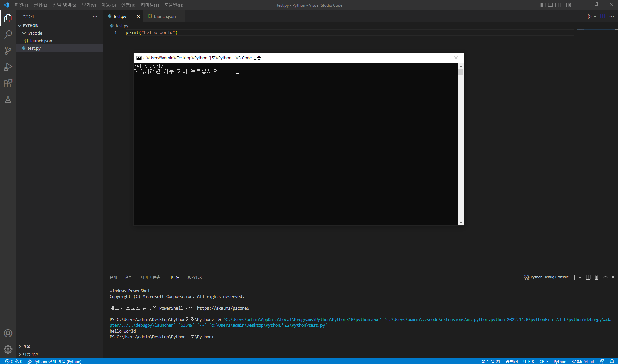Open Explorer views and more actions ellipsis
Image resolution: width=618 pixels, height=364 pixels.
95,16
